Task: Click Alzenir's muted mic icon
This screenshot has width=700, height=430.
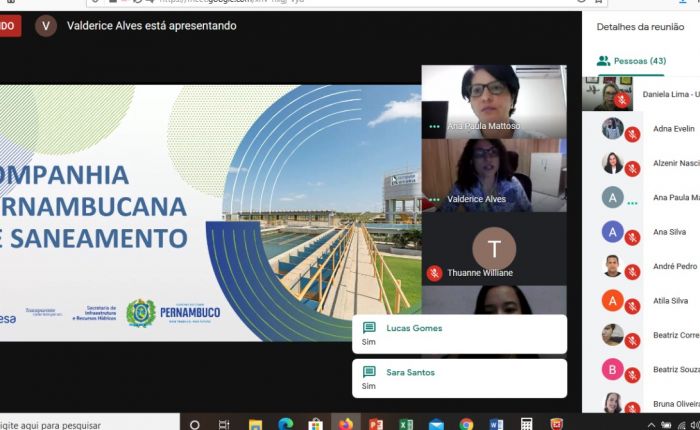Action: tap(632, 168)
